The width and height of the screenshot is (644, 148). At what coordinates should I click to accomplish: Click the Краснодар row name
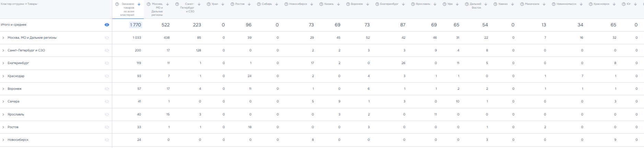pos(16,76)
